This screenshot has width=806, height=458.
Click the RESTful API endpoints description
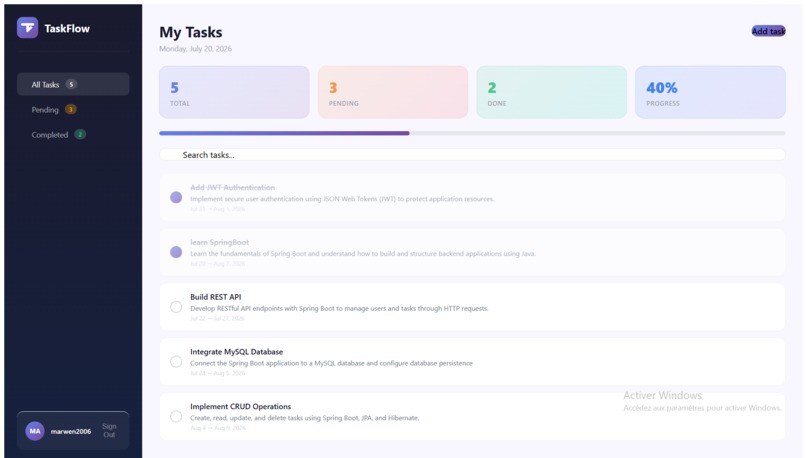339,308
